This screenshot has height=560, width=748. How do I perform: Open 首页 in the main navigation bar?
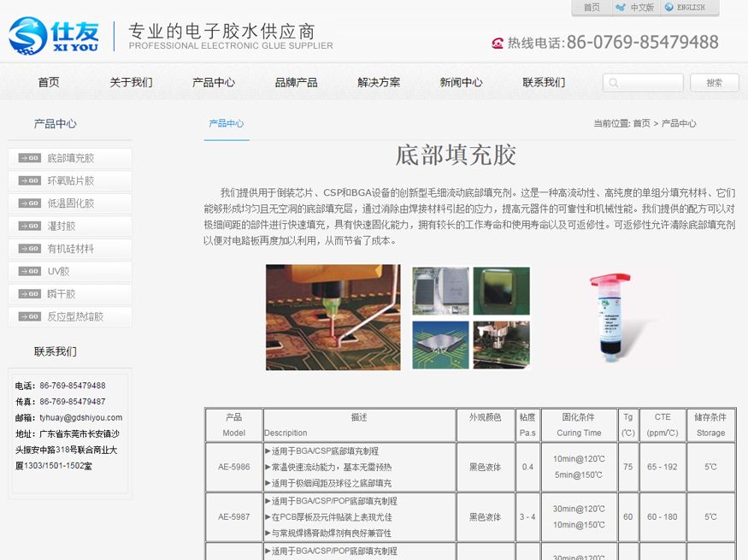tap(49, 82)
